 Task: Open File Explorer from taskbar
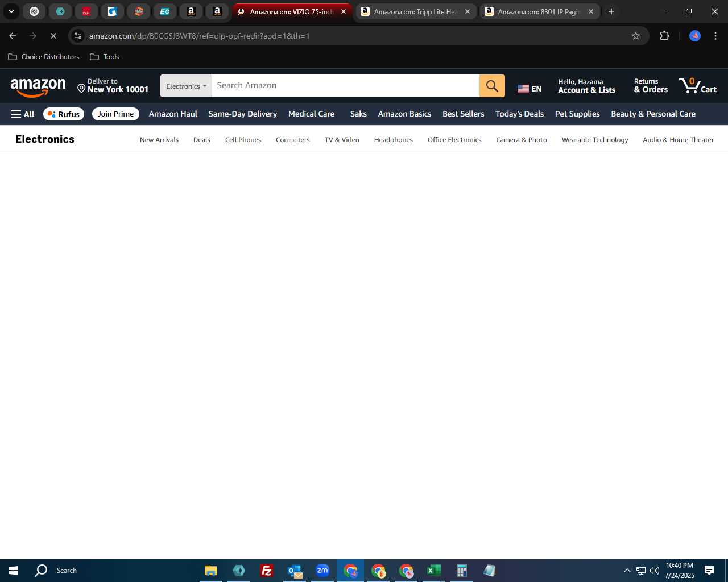tap(211, 571)
